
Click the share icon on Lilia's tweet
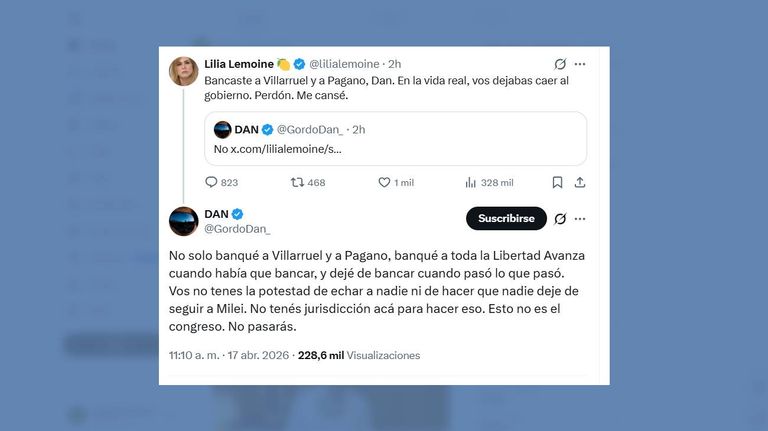pos(579,182)
